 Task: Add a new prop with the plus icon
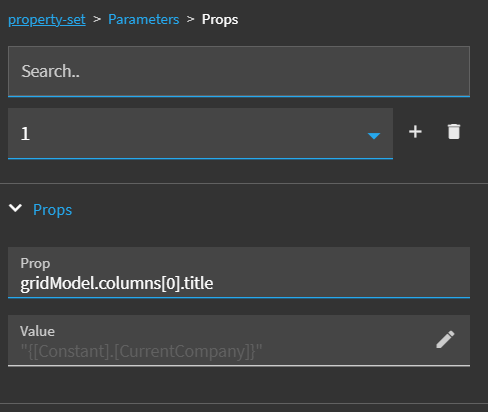415,132
